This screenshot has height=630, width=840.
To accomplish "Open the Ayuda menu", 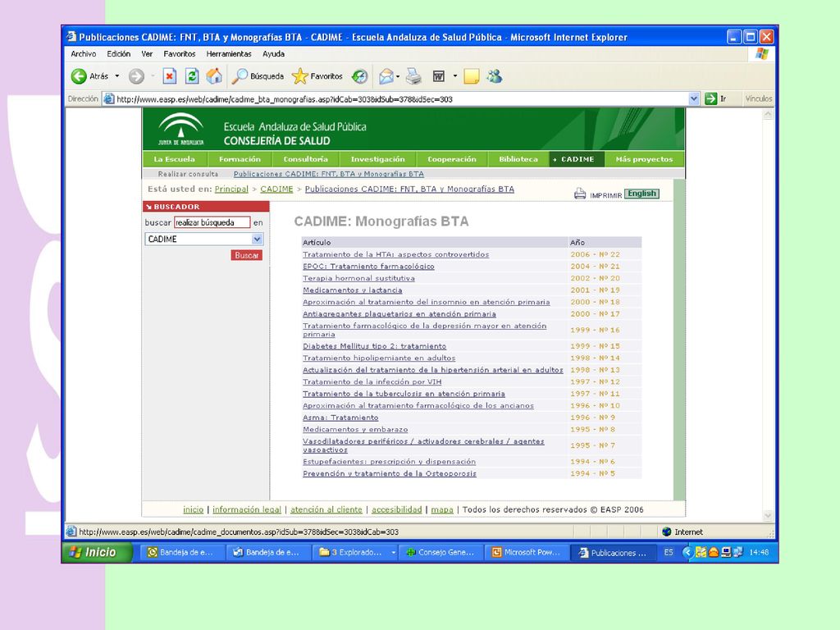I will point(273,54).
